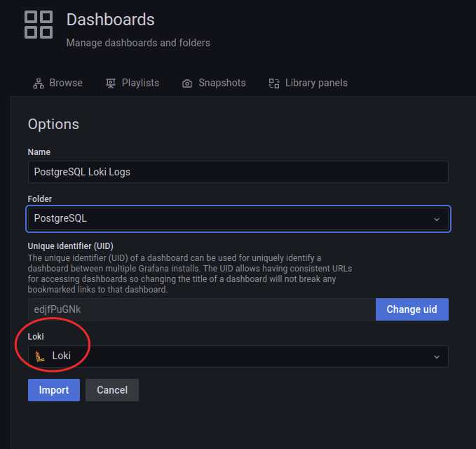Screen dimensions: 476x449
Task: Focus the dashboard Name input field
Action: 238,172
